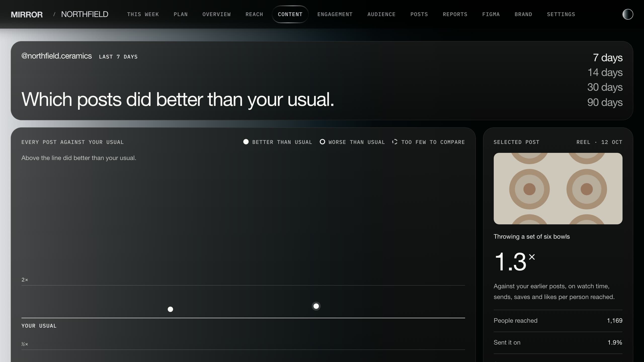This screenshot has width=644, height=362.
Task: Switch to the Figma tab
Action: pos(491,14)
